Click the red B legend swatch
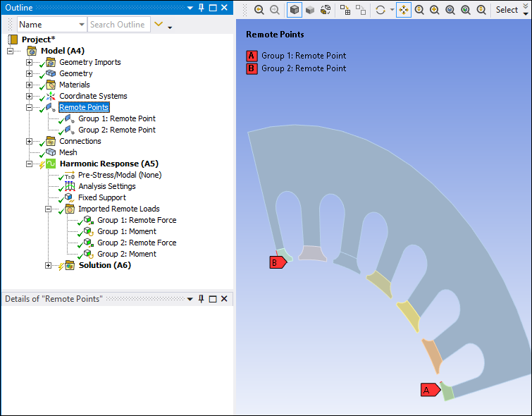The width and height of the screenshot is (532, 416). [251, 68]
